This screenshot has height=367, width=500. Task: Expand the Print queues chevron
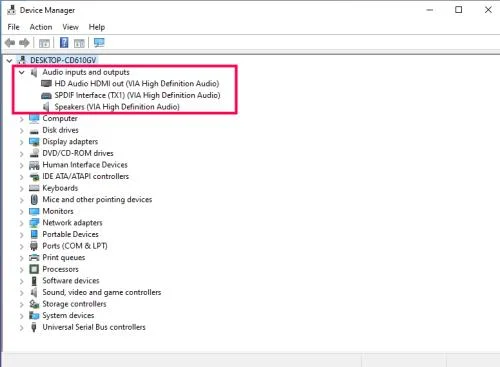pos(22,258)
